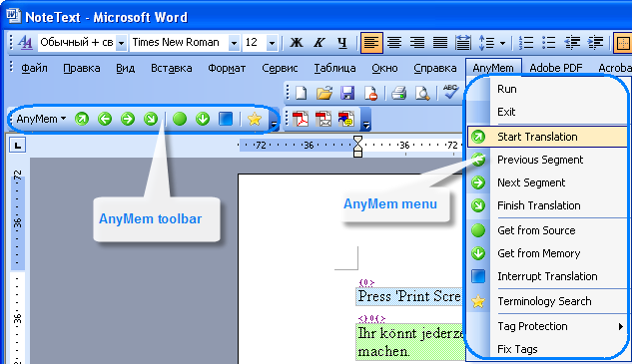Click the Print icon

coord(399,93)
